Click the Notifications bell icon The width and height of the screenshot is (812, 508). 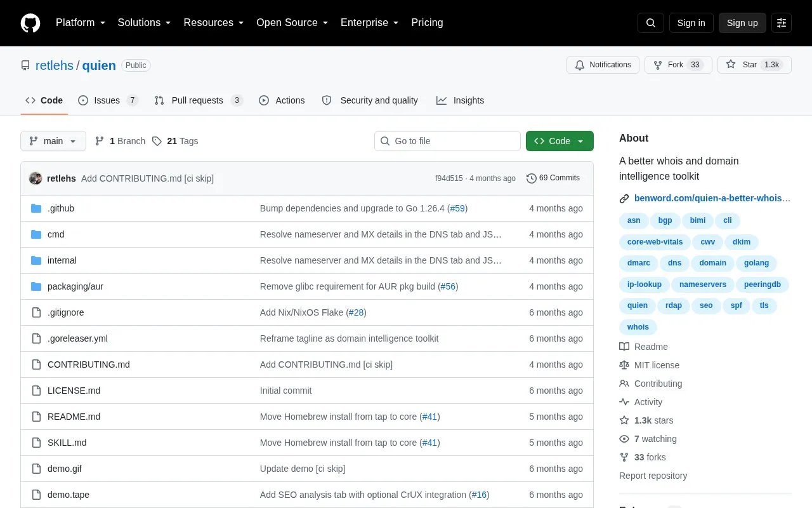click(x=580, y=65)
